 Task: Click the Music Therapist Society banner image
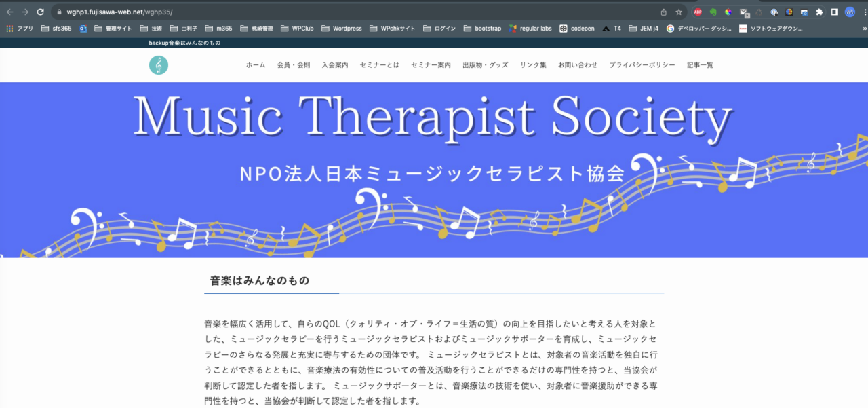[434, 170]
